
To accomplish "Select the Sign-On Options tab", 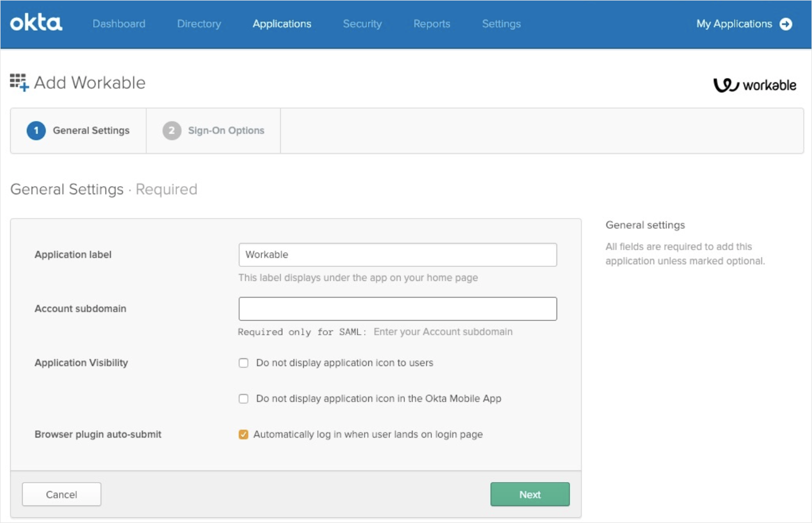I will [x=213, y=131].
